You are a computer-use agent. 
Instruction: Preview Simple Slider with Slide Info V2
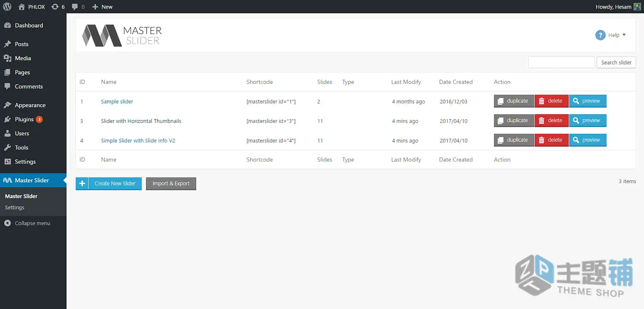click(587, 140)
